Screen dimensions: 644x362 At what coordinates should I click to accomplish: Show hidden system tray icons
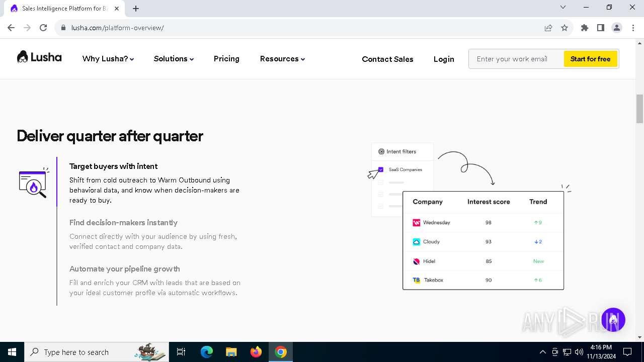tap(542, 352)
